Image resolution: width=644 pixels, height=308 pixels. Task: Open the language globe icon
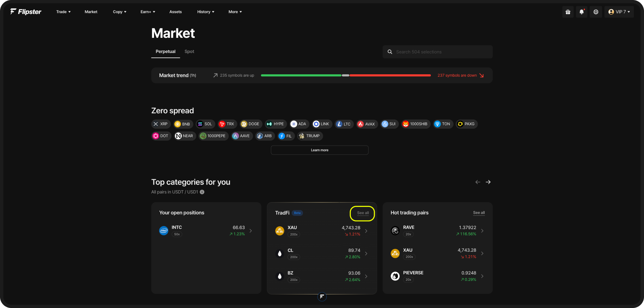(x=596, y=12)
